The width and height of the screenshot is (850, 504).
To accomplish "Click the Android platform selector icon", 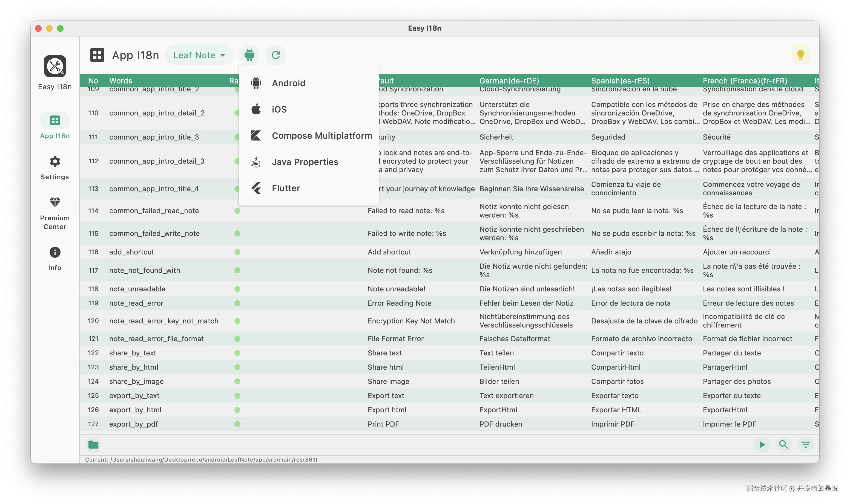I will 249,55.
